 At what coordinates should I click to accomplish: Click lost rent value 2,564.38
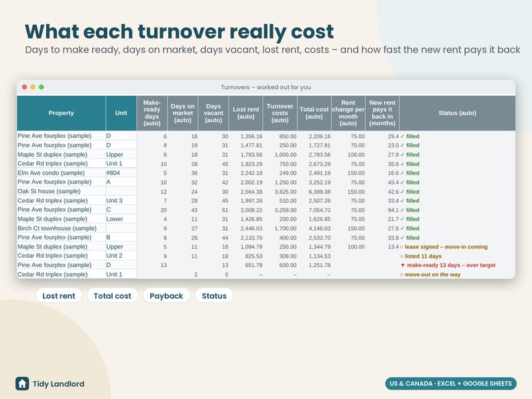[x=251, y=192]
